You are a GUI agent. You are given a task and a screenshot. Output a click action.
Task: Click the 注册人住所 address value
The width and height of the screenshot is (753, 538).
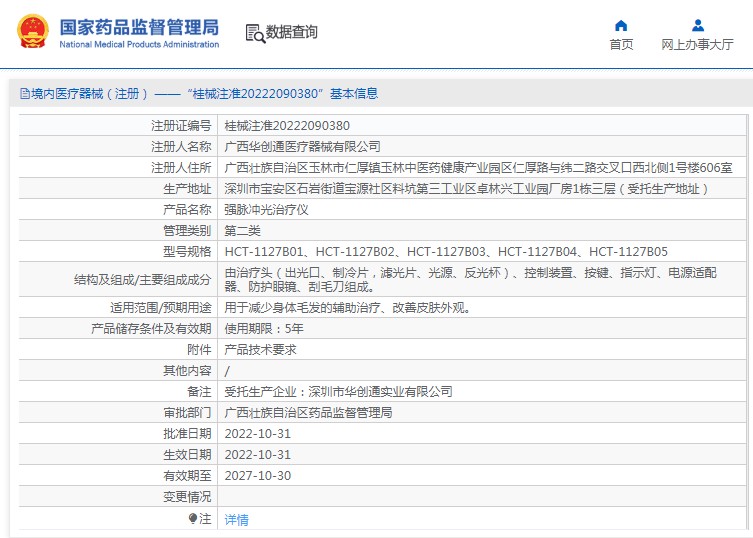(x=478, y=168)
